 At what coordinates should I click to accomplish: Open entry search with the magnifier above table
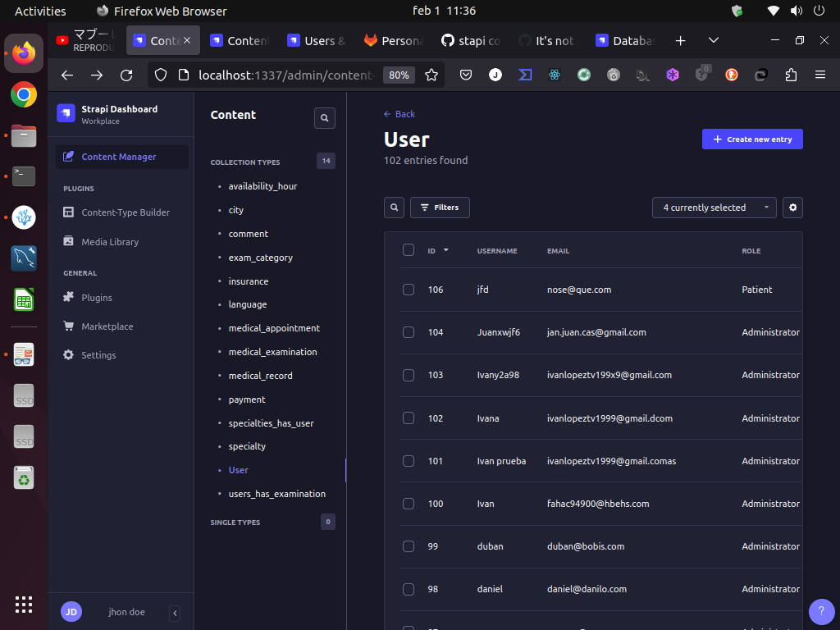pyautogui.click(x=394, y=208)
